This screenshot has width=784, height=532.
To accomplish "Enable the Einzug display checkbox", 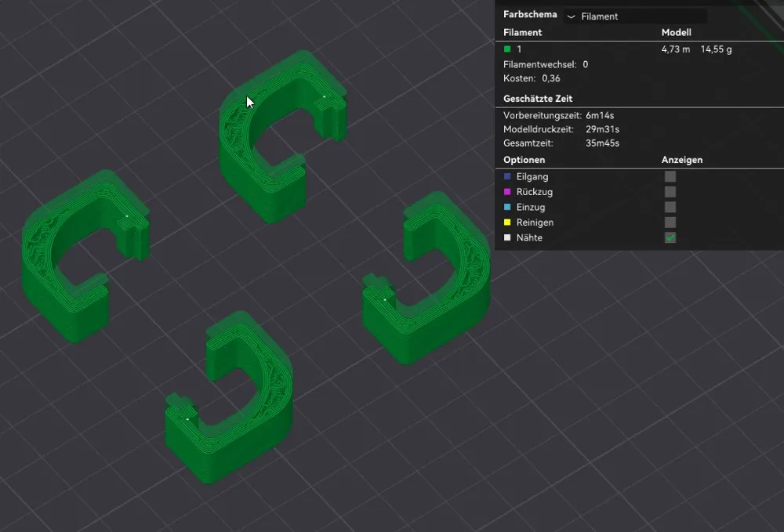I will point(670,207).
